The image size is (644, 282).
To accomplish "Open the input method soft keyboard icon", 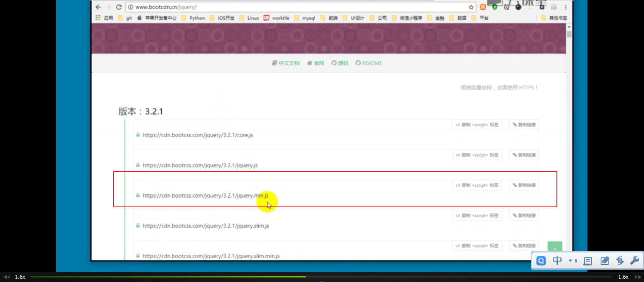I will [x=588, y=261].
